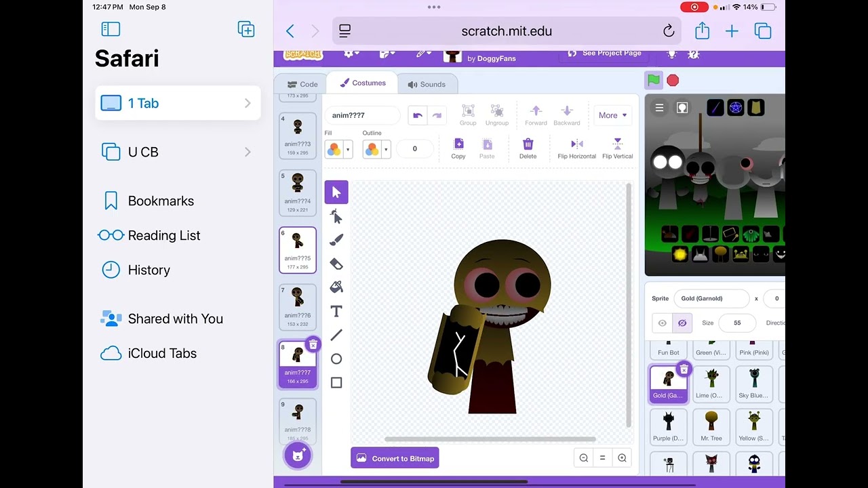This screenshot has height=488, width=868.
Task: Click the Backward layer button
Action: (567, 115)
